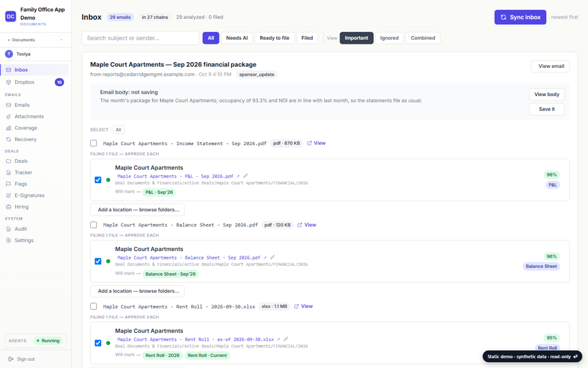Uncheck the Balance Sheet filing location checkbox
The height and width of the screenshot is (368, 588).
(98, 261)
